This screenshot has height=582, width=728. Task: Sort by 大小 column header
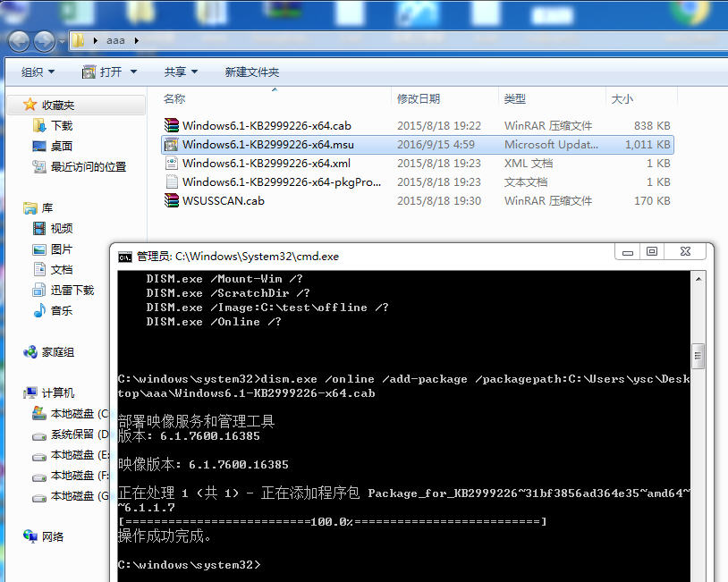point(622,98)
